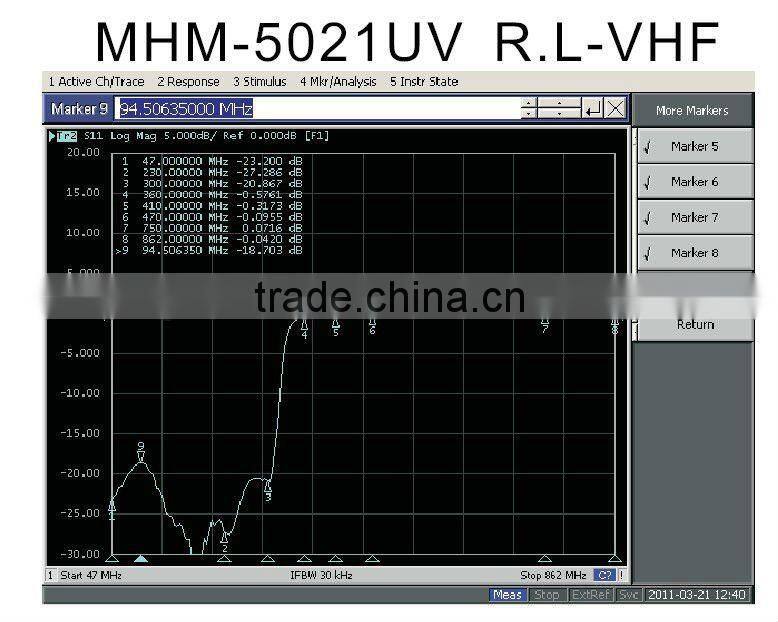This screenshot has height=622, width=778.
Task: Select marker table row 230.00000 MHz -27.286 dB
Action: point(212,172)
